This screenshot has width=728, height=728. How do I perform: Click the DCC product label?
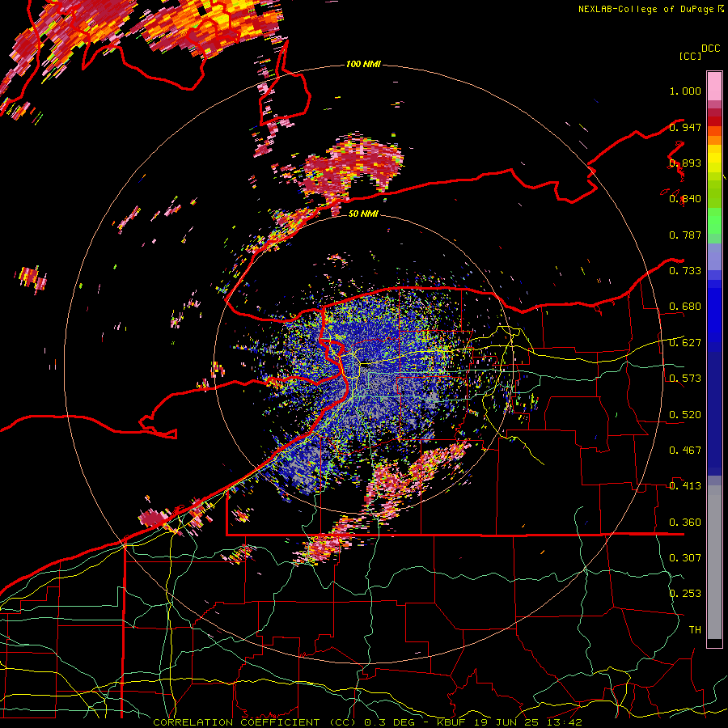point(710,49)
